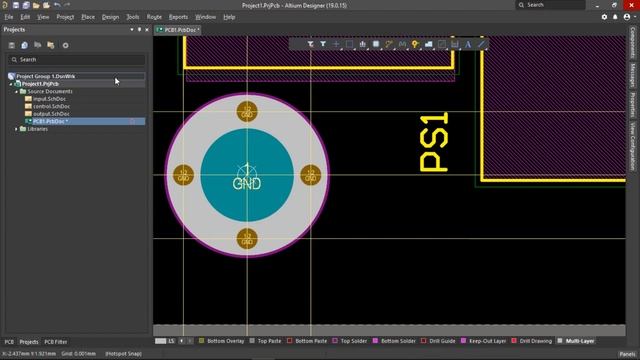Viewport: 640px width, 360px height.
Task: Click the Align Objects icon in the Active Bar
Action: point(362,44)
